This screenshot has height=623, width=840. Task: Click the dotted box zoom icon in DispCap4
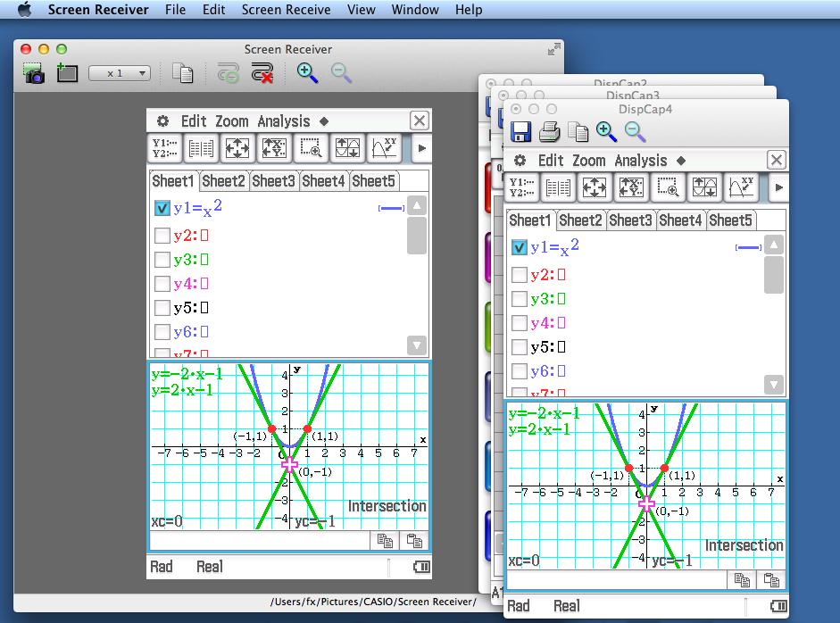tap(668, 187)
